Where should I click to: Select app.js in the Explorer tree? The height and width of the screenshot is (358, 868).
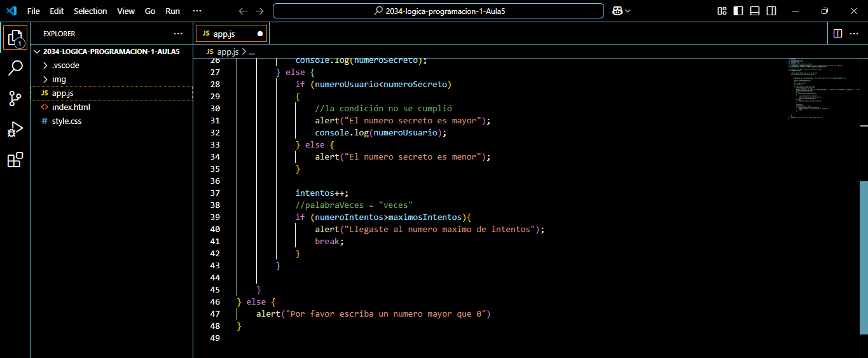click(x=111, y=93)
